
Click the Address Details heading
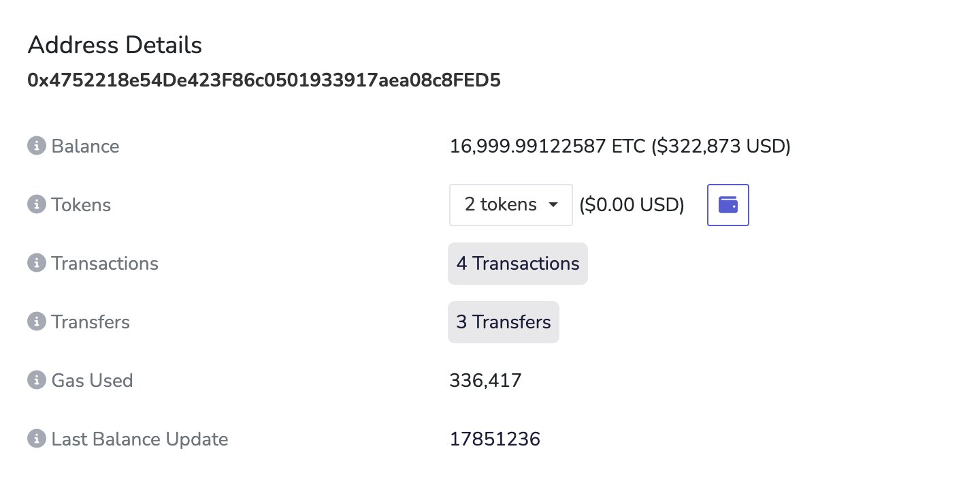coord(114,45)
